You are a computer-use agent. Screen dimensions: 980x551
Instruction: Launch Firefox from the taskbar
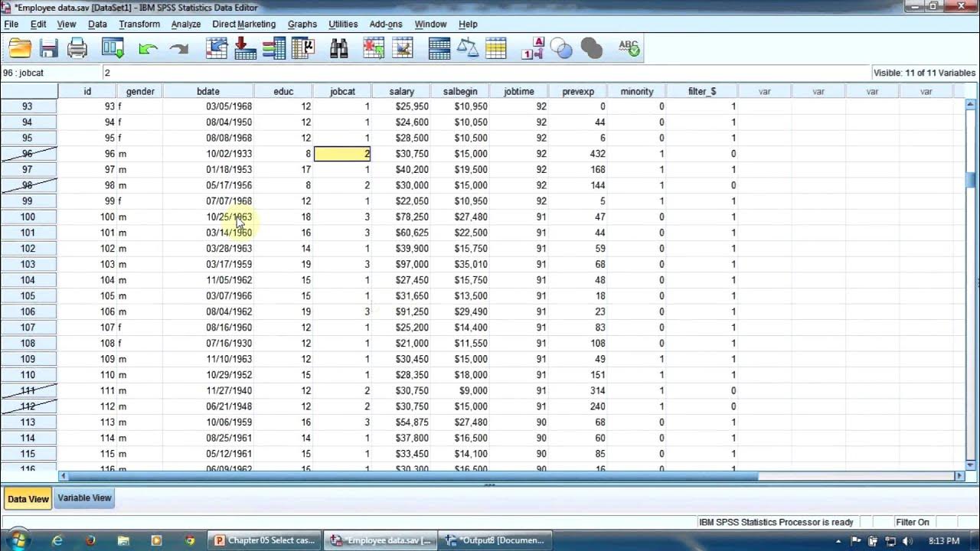[x=90, y=540]
